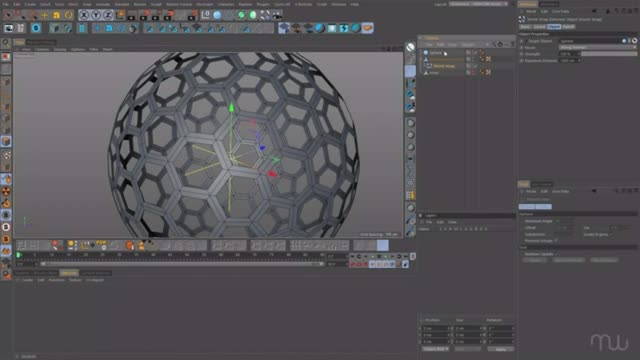The image size is (640, 360).
Task: Select the Scale tool icon
Action: 56,16
